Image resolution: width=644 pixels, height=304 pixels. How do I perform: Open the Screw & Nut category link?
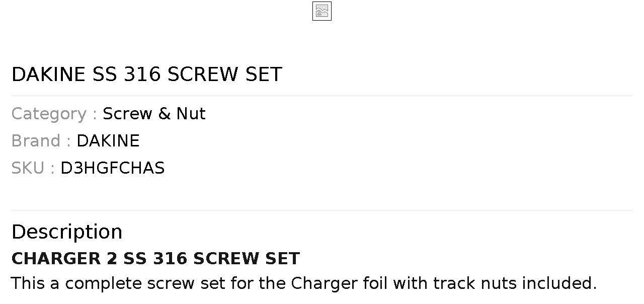coord(154,114)
